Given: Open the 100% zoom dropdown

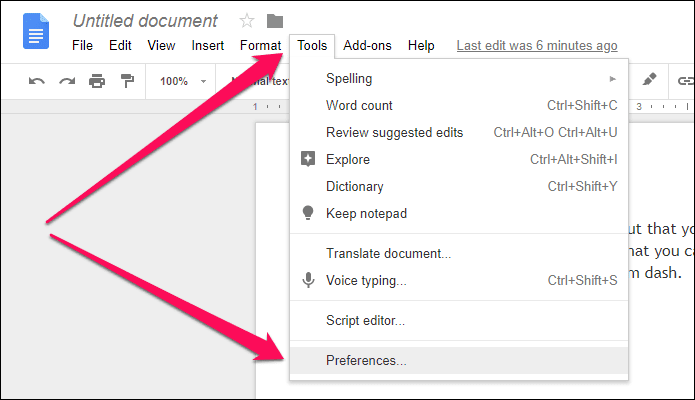Looking at the screenshot, I should click(183, 81).
